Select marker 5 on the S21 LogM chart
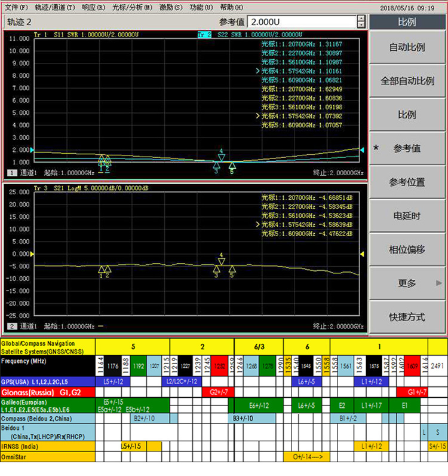 point(232,269)
